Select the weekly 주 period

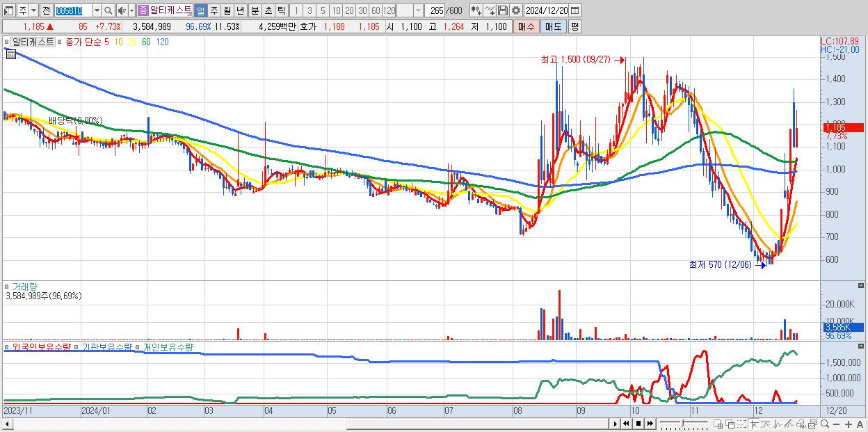214,10
